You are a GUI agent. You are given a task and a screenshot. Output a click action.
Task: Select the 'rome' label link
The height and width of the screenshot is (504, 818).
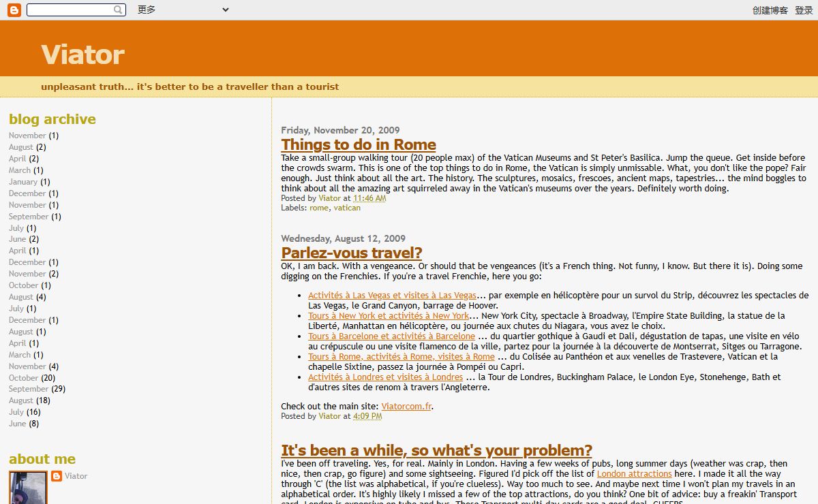click(x=319, y=208)
